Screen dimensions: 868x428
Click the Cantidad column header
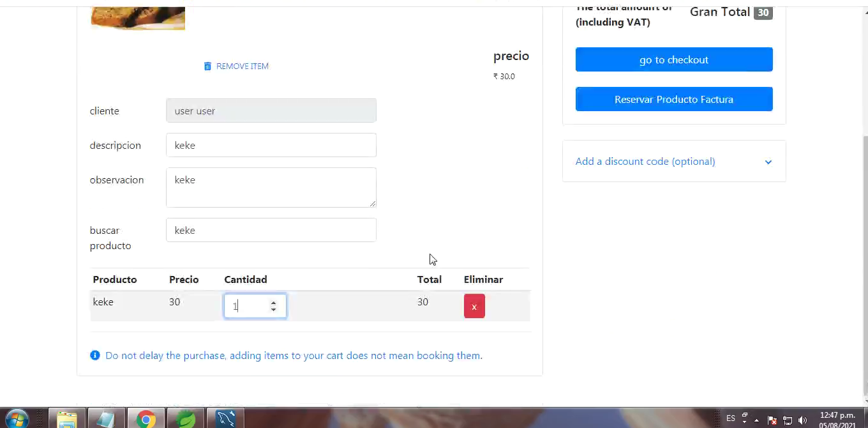(x=246, y=280)
